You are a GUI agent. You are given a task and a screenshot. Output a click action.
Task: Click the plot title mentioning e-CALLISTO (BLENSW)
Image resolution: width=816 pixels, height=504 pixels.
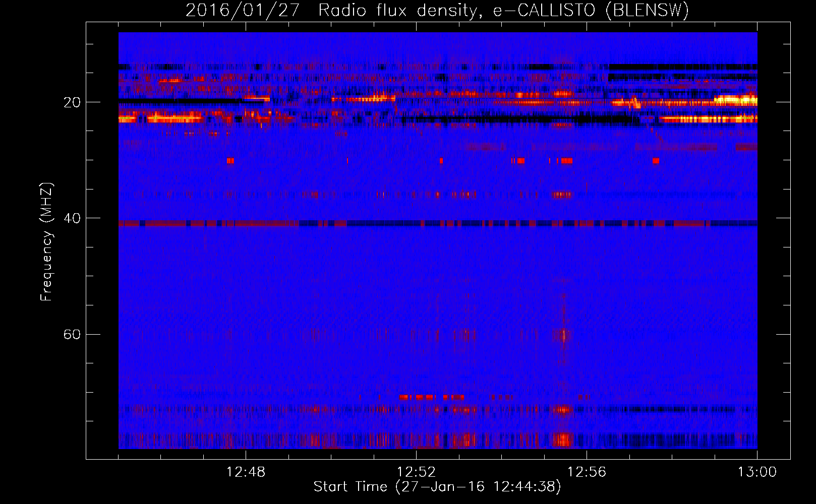pos(437,11)
